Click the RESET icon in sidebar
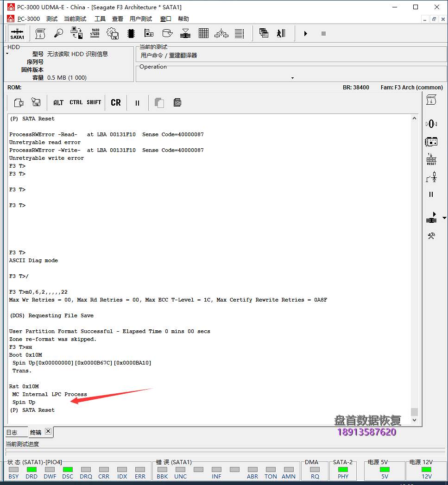 (x=431, y=159)
